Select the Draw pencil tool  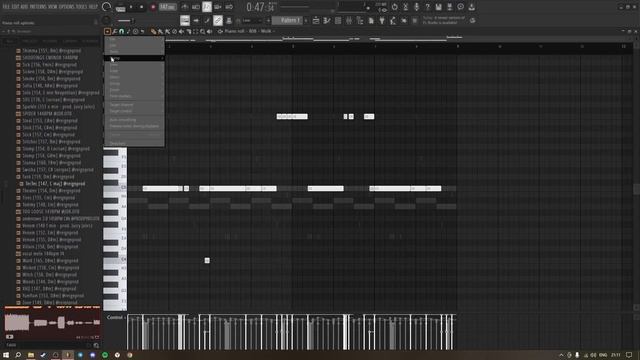tap(153, 31)
